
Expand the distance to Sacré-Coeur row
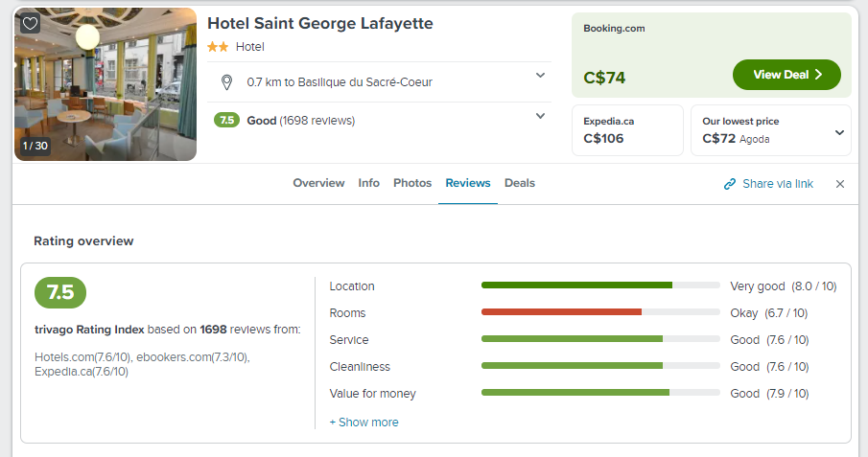(x=540, y=76)
